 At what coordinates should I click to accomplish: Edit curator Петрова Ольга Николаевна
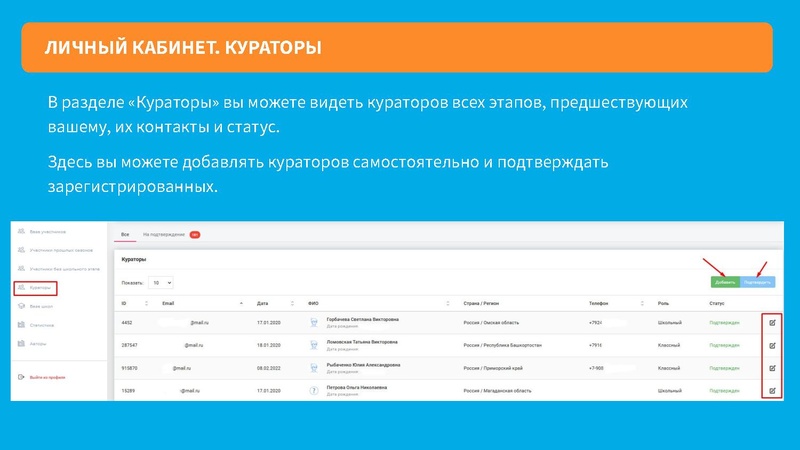pos(772,391)
